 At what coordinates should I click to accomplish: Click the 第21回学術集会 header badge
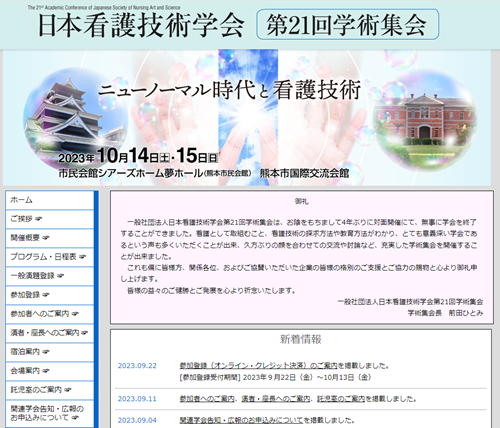(x=347, y=25)
